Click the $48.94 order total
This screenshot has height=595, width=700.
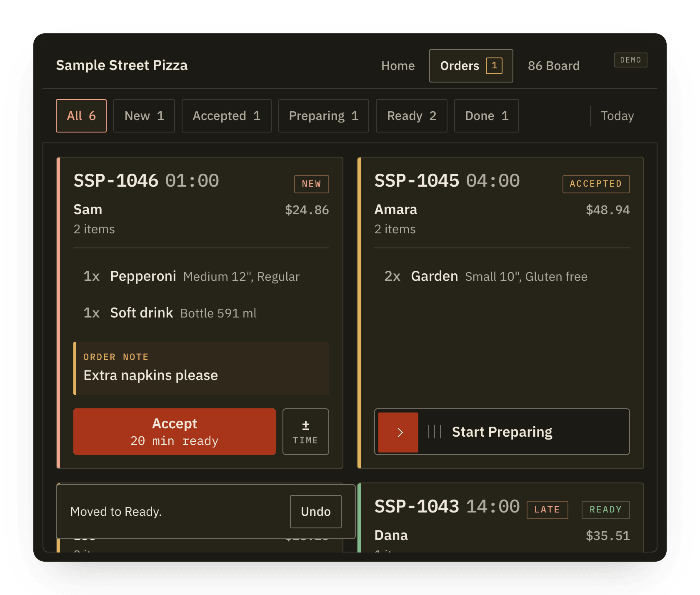coord(608,210)
